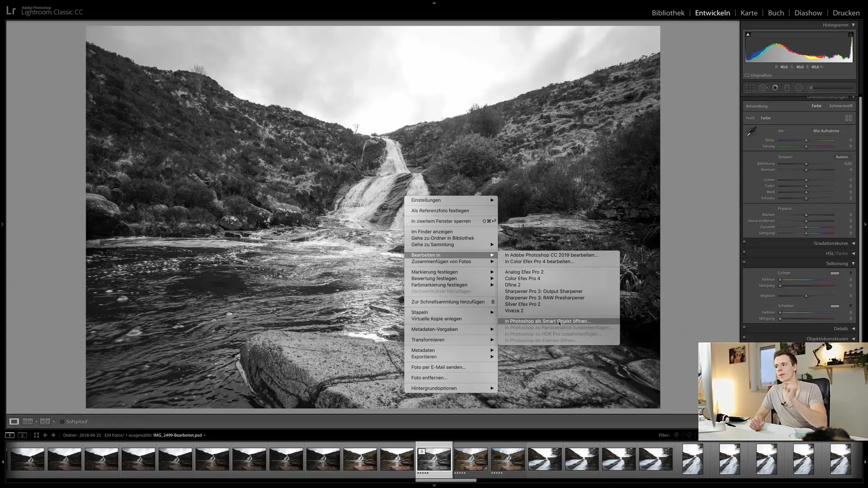This screenshot has height=488, width=868.
Task: Collapse the bottom filmstrip panel arrow
Action: (434, 485)
